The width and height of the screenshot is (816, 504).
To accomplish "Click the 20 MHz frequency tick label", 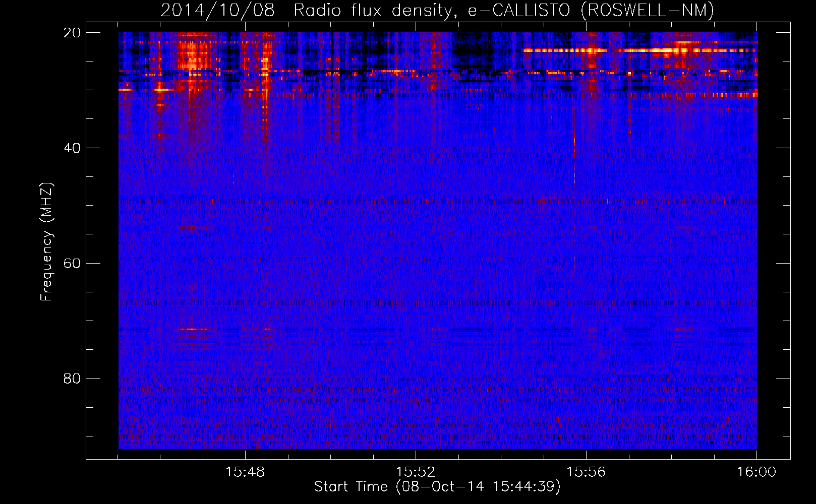I will click(72, 33).
